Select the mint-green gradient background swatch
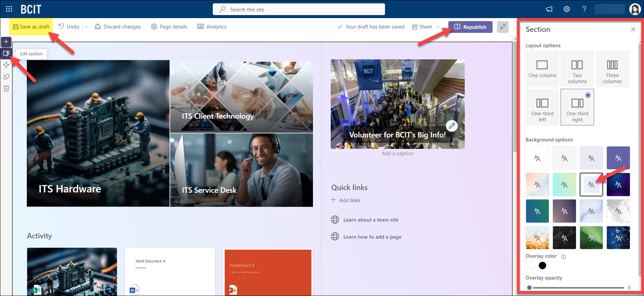This screenshot has height=296, width=644. (x=564, y=184)
